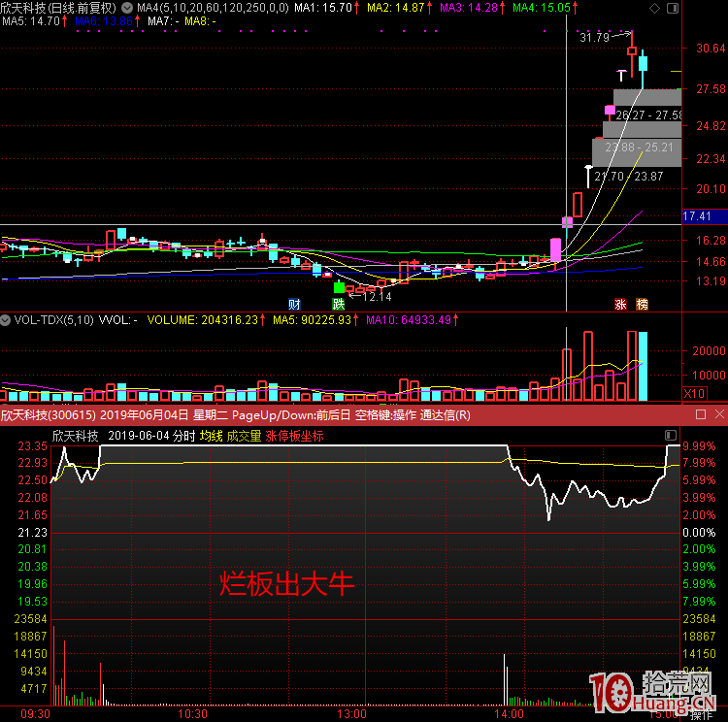Open the MA4 indicator dropdown arrow
Image resolution: width=728 pixels, height=722 pixels.
(x=127, y=8)
